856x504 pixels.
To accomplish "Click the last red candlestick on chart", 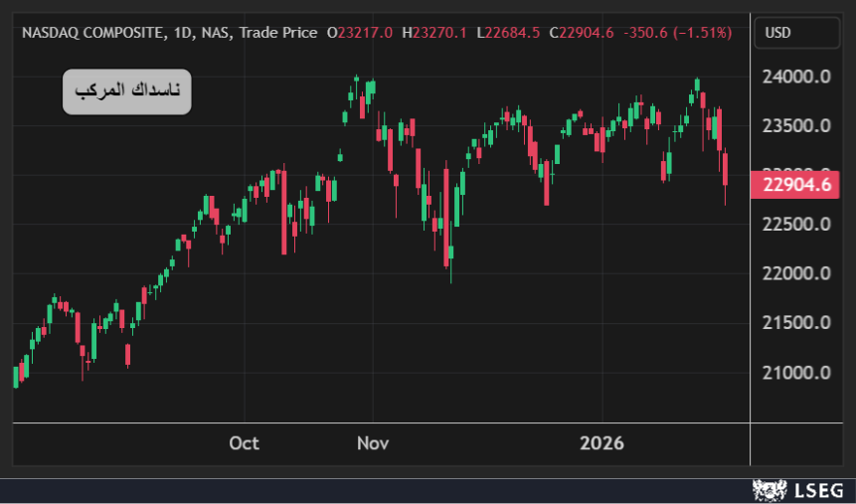I will (x=726, y=170).
